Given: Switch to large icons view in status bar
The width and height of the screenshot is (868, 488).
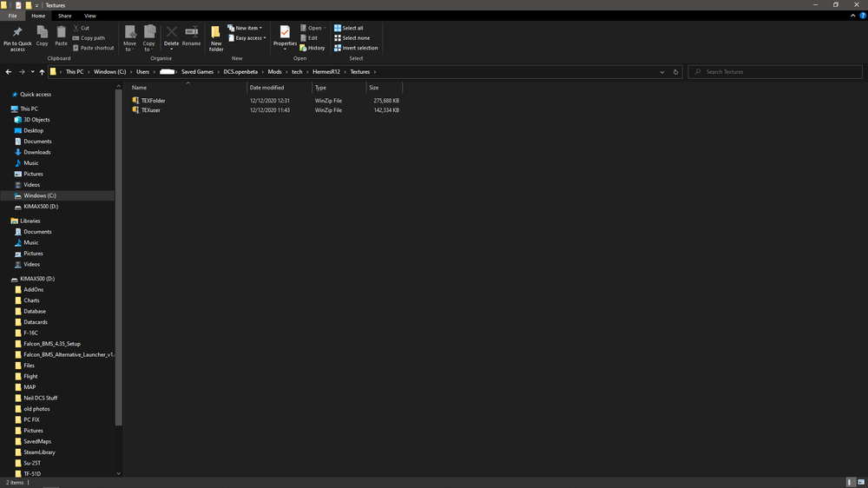Looking at the screenshot, I should click(x=861, y=483).
